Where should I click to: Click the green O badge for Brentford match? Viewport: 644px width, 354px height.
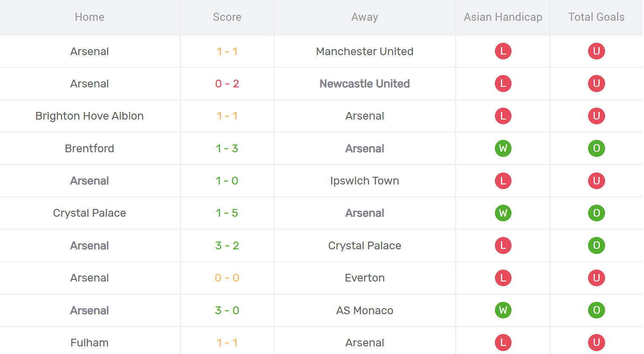click(596, 148)
